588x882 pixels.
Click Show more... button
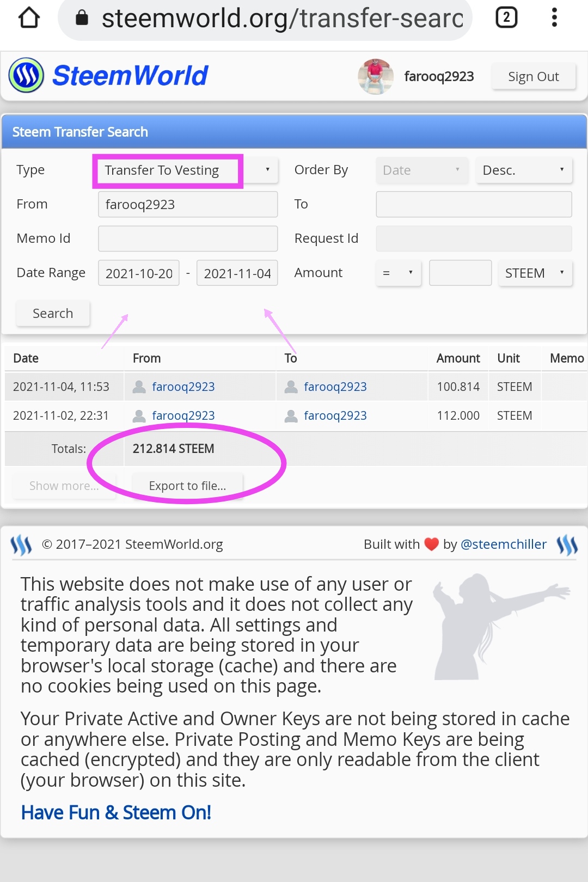coord(64,486)
